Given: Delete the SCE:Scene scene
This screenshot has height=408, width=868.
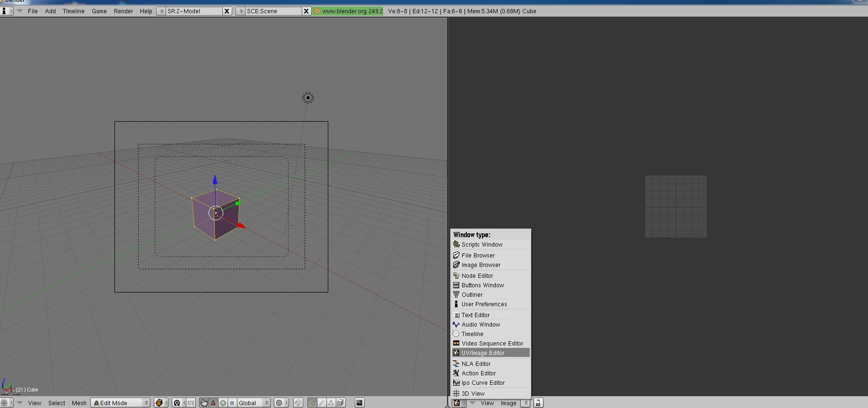Looking at the screenshot, I should 307,11.
